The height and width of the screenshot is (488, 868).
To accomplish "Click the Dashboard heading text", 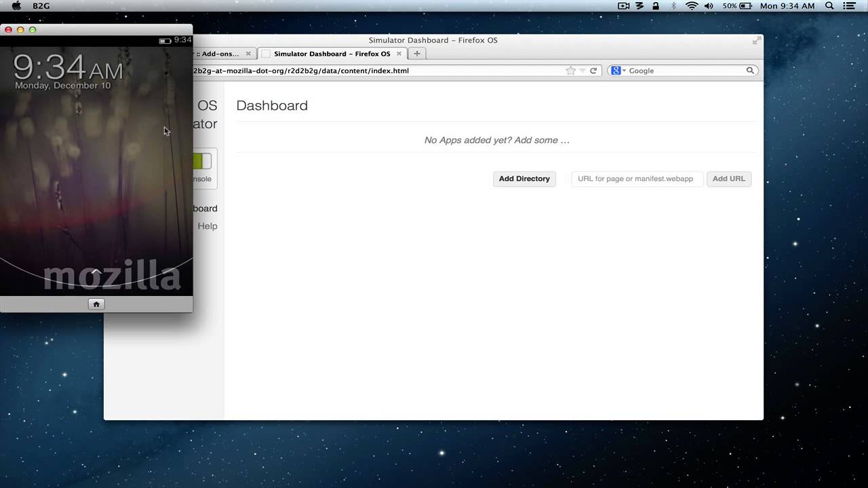I will (x=272, y=106).
